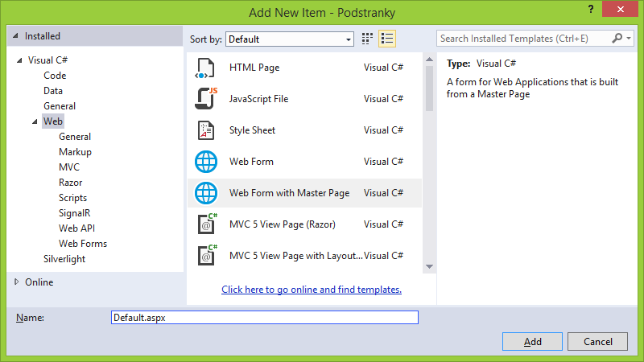The image size is (644, 362).
Task: Click the Cancel button
Action: 597,341
